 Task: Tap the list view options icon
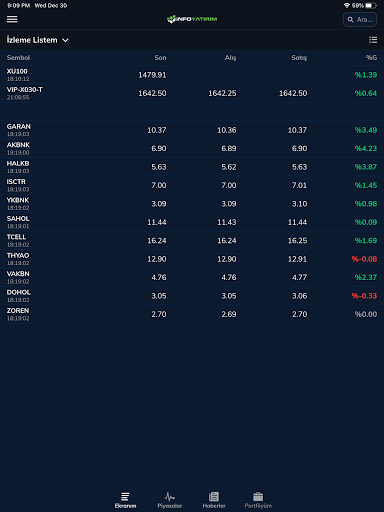(373, 40)
